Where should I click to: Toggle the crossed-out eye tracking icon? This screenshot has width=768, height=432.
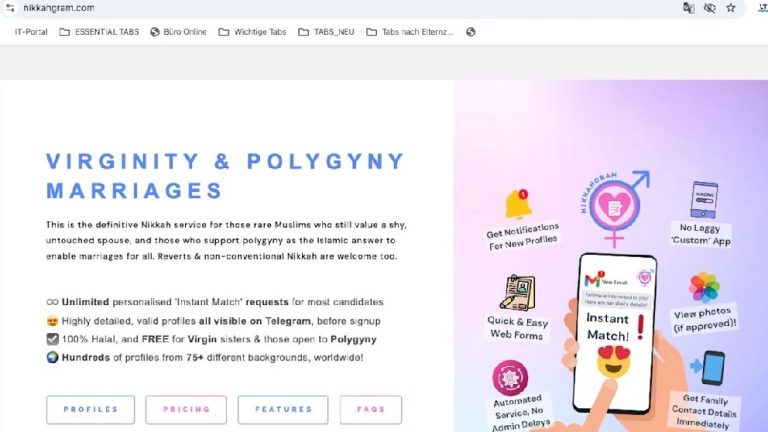(710, 8)
